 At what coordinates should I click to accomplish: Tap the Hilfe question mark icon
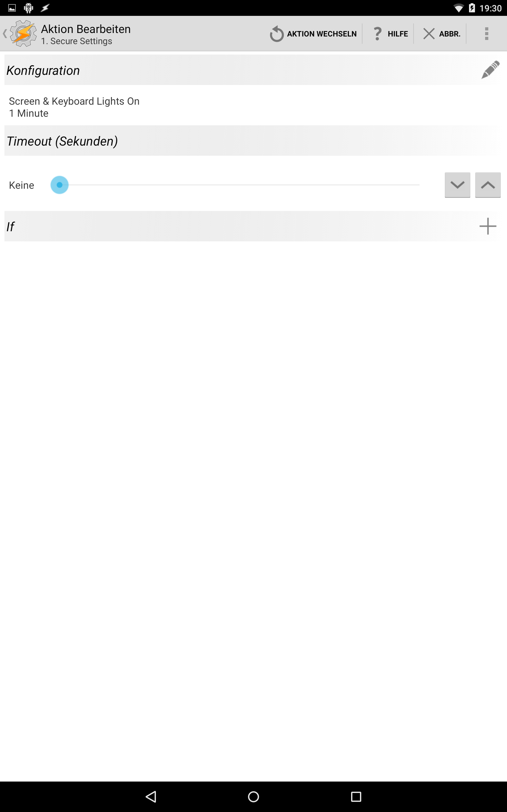(x=378, y=34)
